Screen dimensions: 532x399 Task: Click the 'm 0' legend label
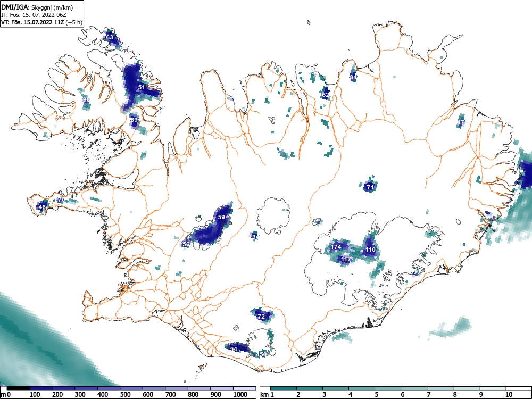pos(5,395)
